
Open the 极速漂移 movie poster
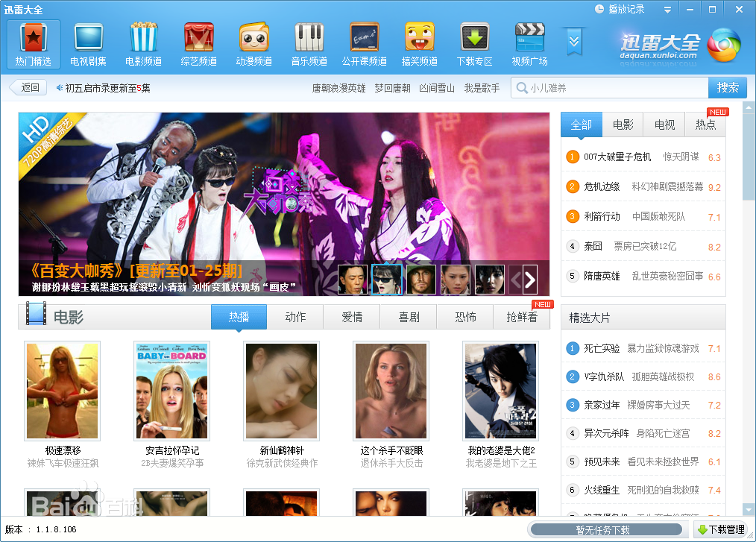point(62,391)
